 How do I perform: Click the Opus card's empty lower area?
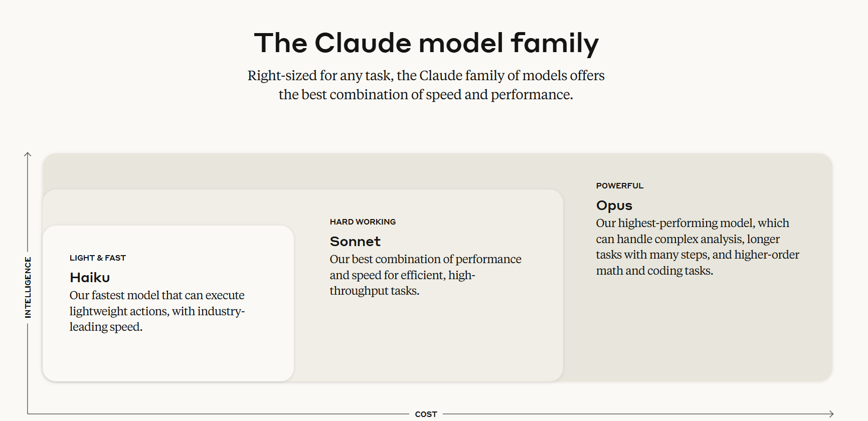click(x=697, y=331)
